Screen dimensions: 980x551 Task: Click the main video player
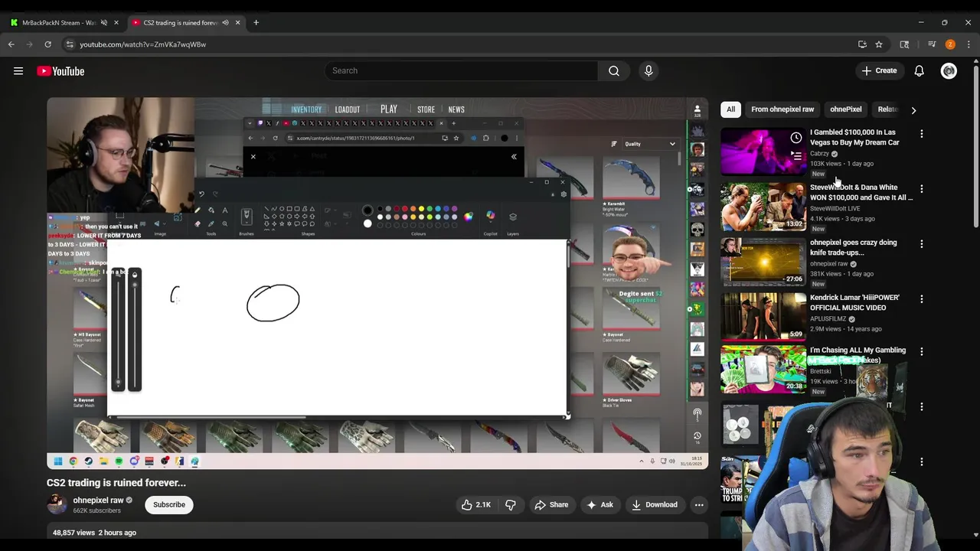(377, 283)
